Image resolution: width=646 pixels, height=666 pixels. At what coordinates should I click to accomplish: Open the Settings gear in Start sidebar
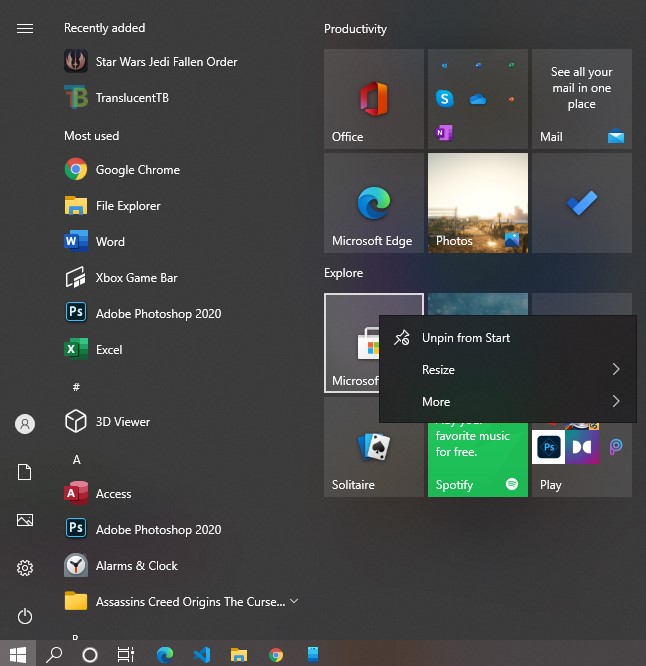pyautogui.click(x=25, y=568)
